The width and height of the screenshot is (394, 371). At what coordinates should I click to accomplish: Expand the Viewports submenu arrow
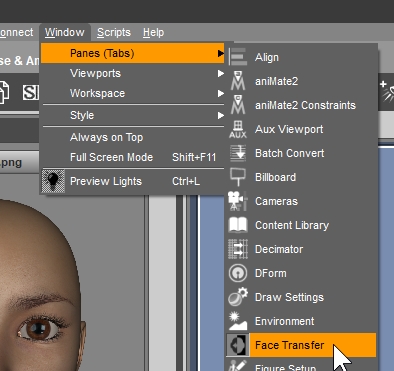pyautogui.click(x=221, y=73)
